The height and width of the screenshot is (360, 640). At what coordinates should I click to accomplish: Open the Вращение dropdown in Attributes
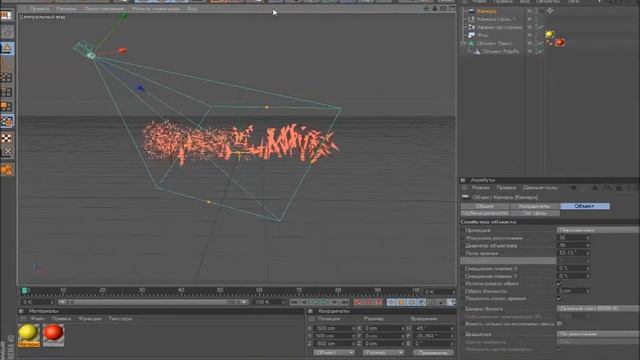click(x=598, y=334)
